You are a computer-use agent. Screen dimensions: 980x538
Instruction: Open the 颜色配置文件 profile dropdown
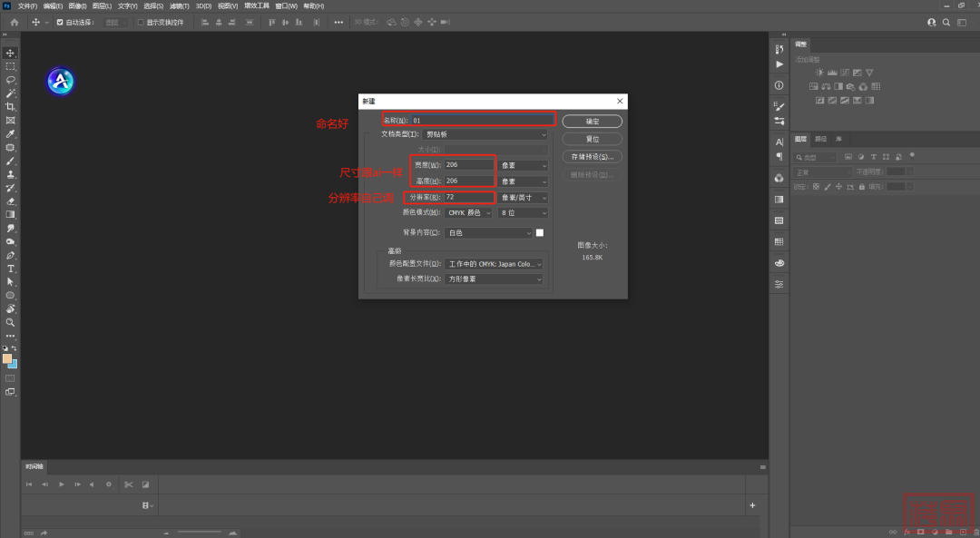494,264
